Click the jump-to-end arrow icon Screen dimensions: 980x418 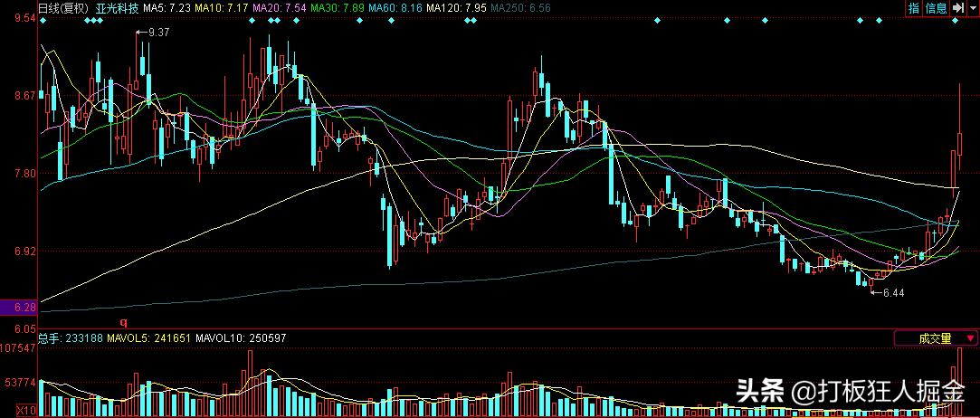[957, 8]
